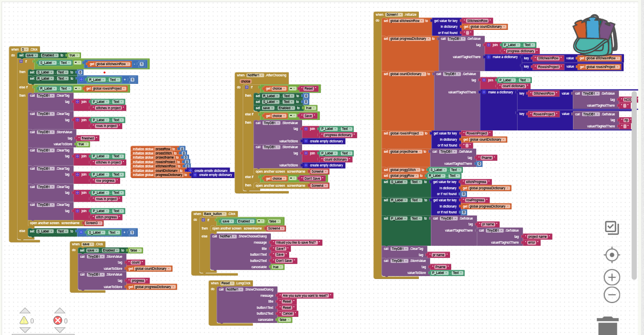
Task: Click the gear on progressDictionary's make a dictionary block
Action: 489,57
